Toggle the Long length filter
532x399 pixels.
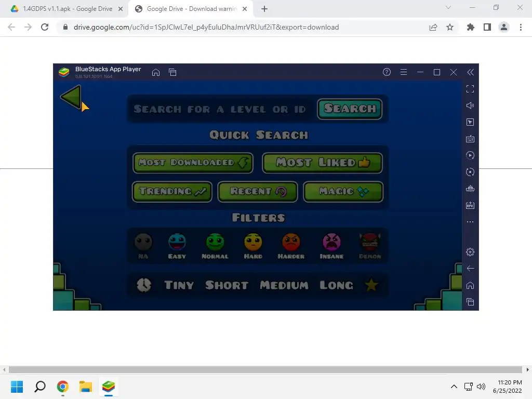(x=336, y=285)
